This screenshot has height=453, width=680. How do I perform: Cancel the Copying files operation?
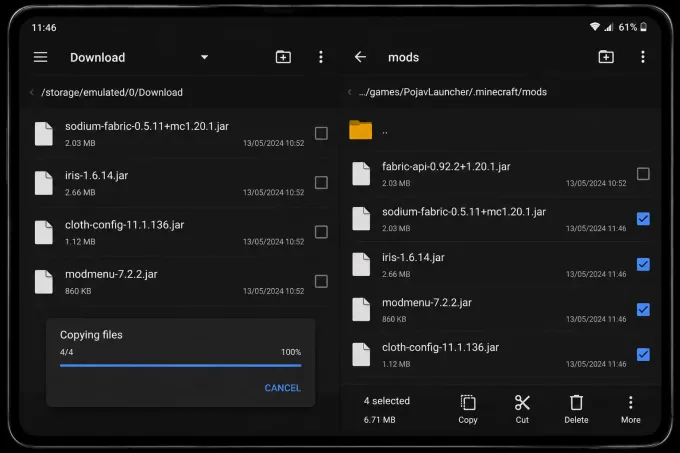[282, 388]
